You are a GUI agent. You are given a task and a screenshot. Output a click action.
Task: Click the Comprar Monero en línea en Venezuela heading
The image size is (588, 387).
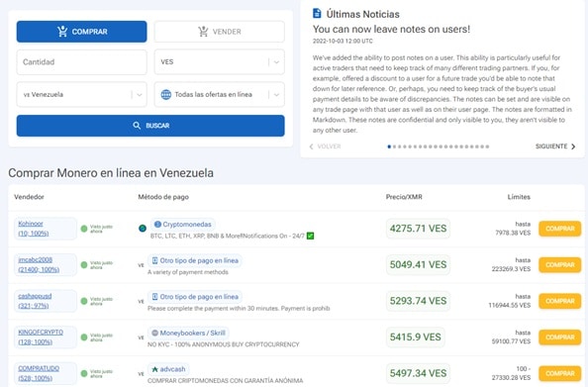point(111,173)
